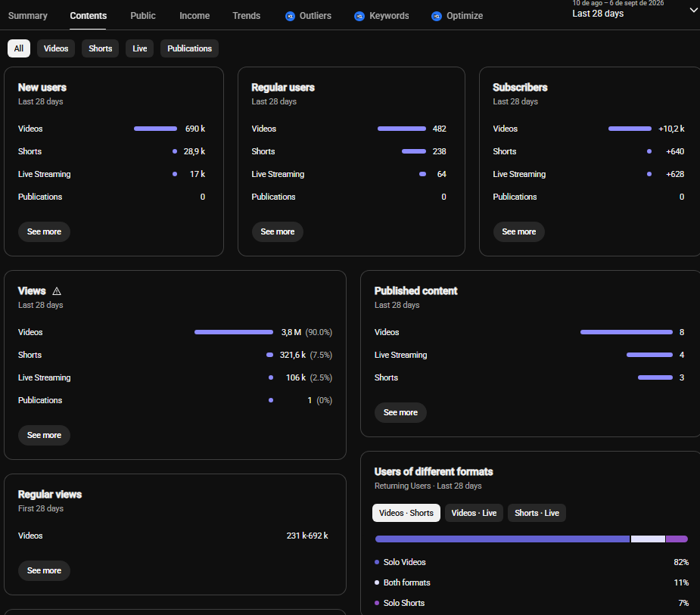Click the Keywords tab extension icon
Image resolution: width=700 pixels, height=615 pixels.
359,17
